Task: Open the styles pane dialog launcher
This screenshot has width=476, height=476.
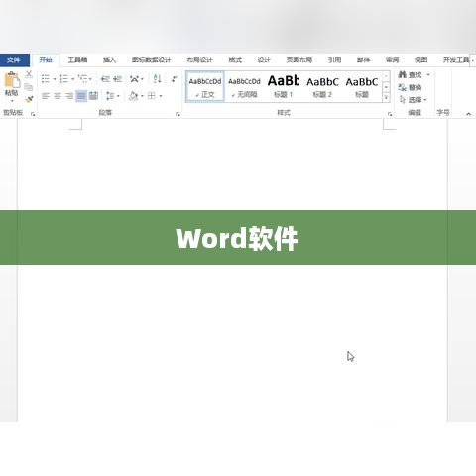Action: point(390,114)
